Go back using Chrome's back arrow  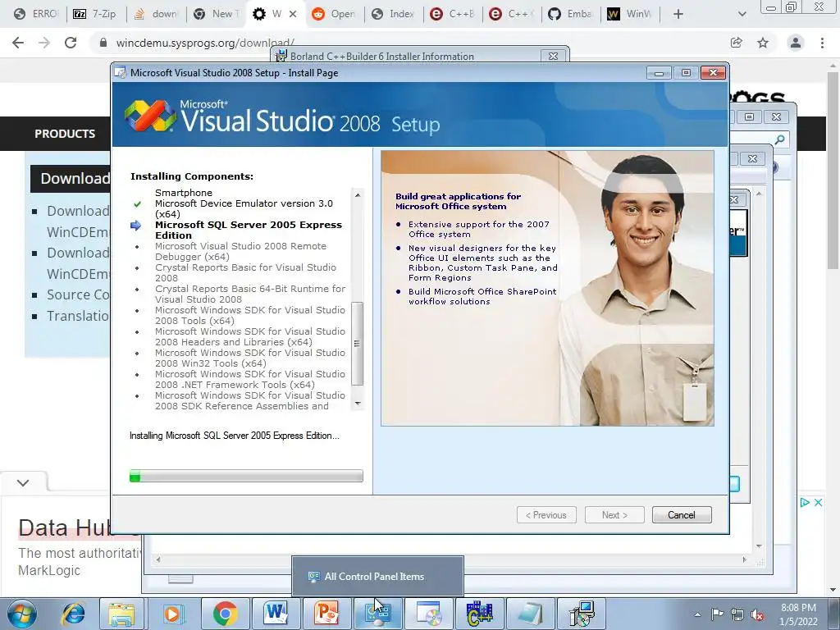[18, 43]
